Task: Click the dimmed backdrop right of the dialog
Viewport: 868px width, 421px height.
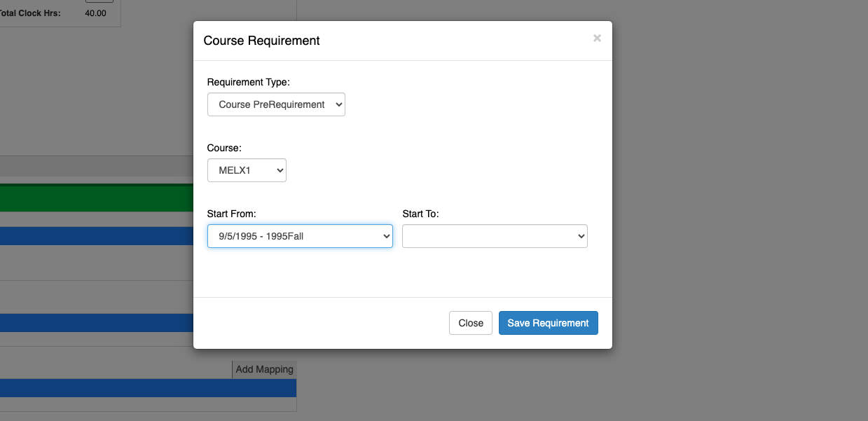Action: tap(736, 210)
